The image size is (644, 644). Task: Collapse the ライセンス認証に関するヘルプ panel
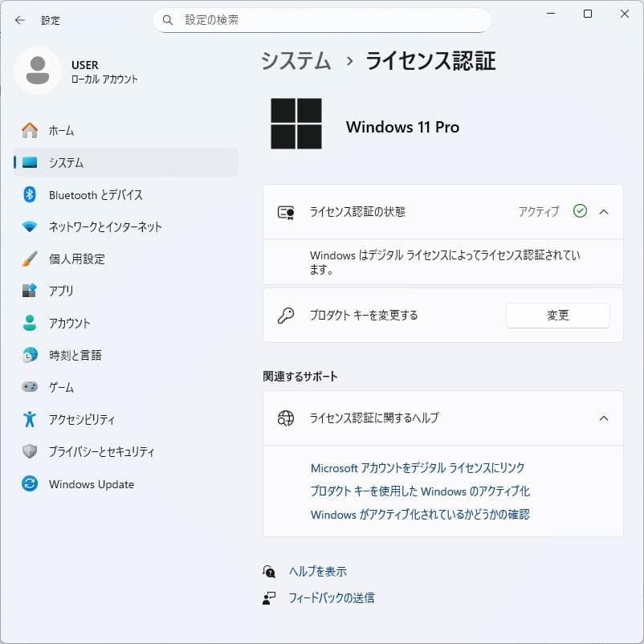[605, 418]
